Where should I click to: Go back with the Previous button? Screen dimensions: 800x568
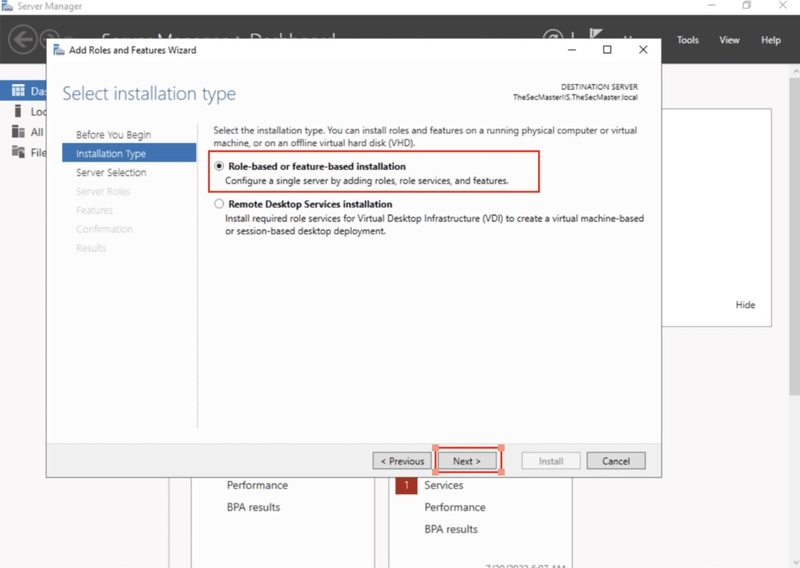click(402, 461)
